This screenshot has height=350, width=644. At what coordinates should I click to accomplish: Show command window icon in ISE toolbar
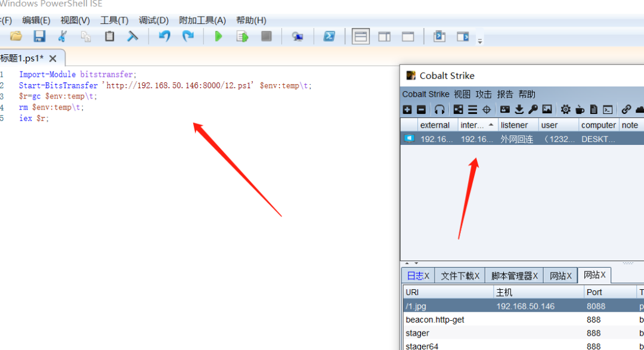point(439,36)
